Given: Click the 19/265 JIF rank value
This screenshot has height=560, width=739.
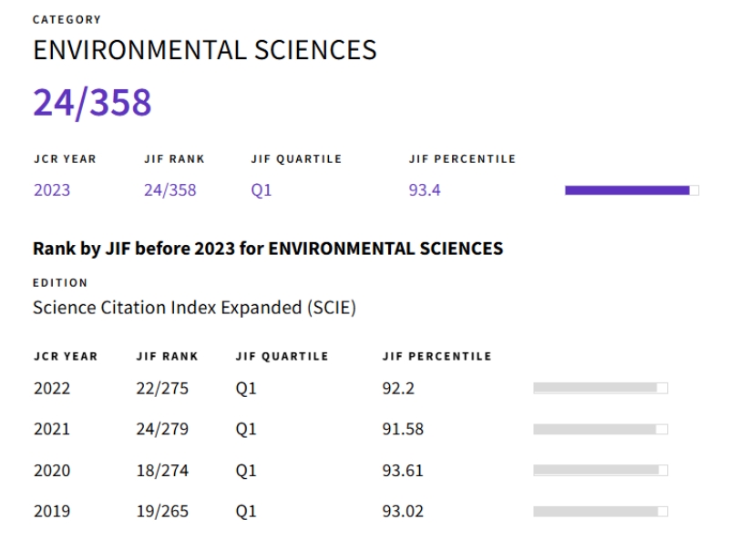Looking at the screenshot, I should coord(162,512).
